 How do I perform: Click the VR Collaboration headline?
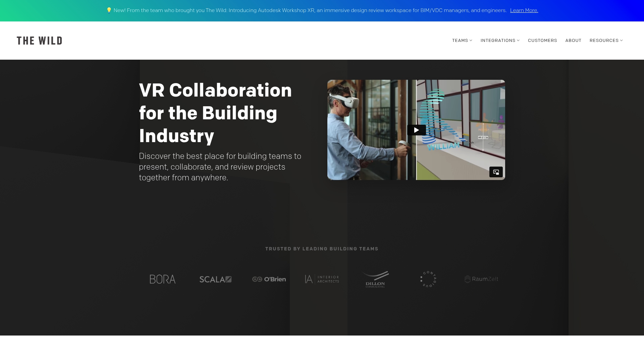[215, 113]
